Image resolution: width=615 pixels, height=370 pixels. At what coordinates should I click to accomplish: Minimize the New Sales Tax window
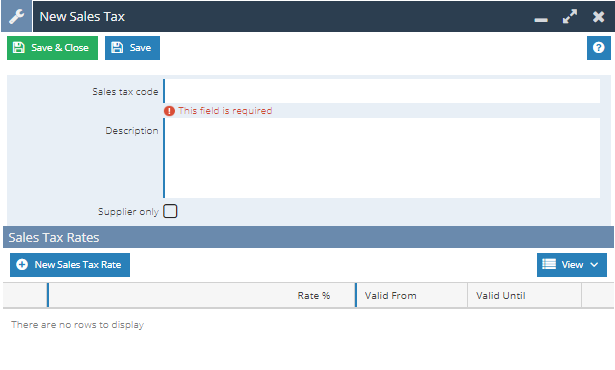(x=541, y=20)
